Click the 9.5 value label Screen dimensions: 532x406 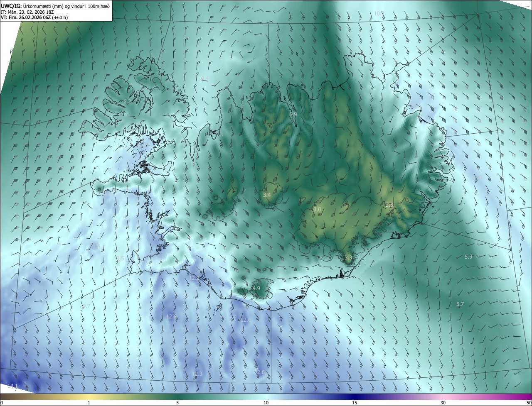coord(120,258)
